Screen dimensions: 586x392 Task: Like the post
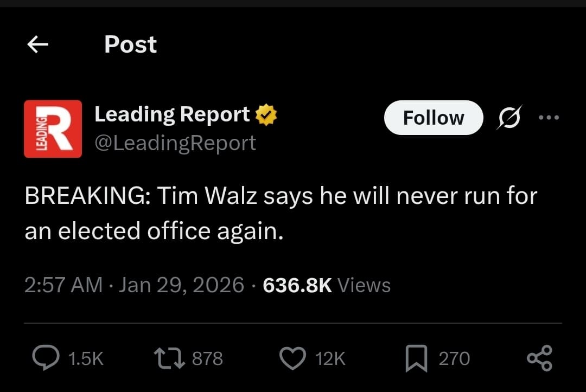click(292, 358)
